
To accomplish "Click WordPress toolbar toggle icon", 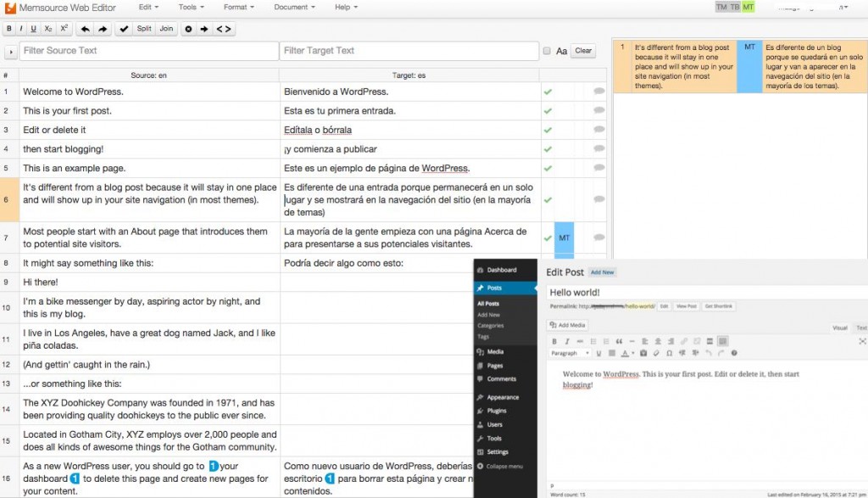I will tap(722, 341).
